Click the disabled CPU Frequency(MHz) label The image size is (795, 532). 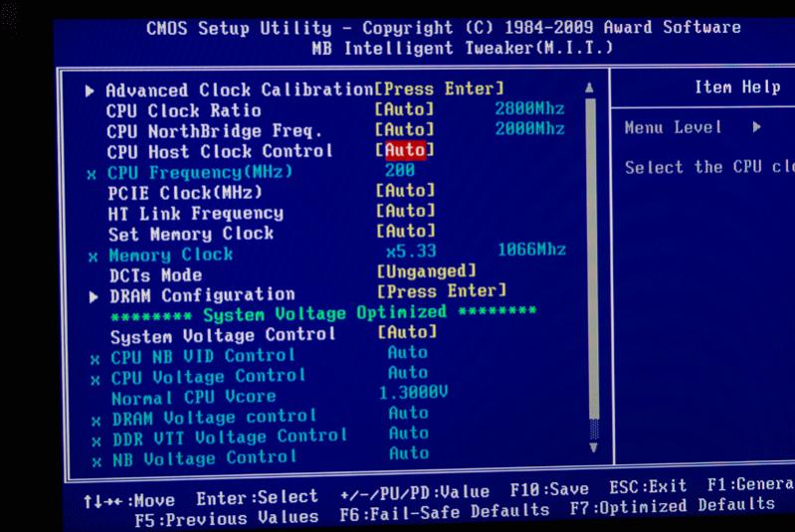[x=200, y=173]
